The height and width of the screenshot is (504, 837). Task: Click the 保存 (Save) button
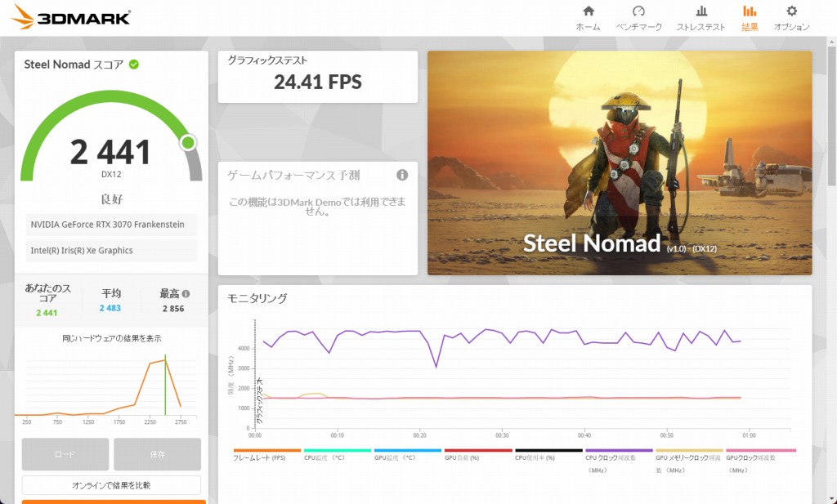[x=157, y=454]
